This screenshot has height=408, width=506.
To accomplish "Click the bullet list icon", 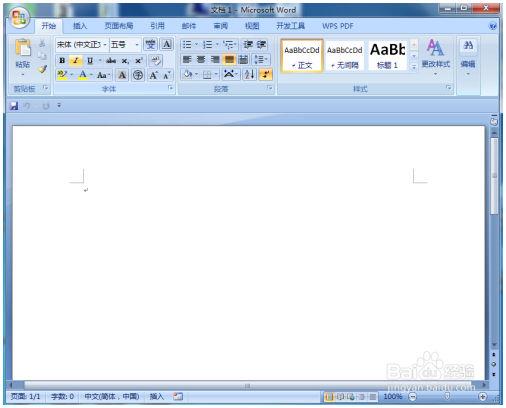I will (x=187, y=44).
